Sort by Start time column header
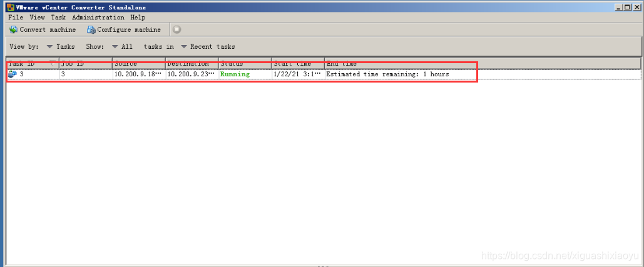 pyautogui.click(x=298, y=64)
